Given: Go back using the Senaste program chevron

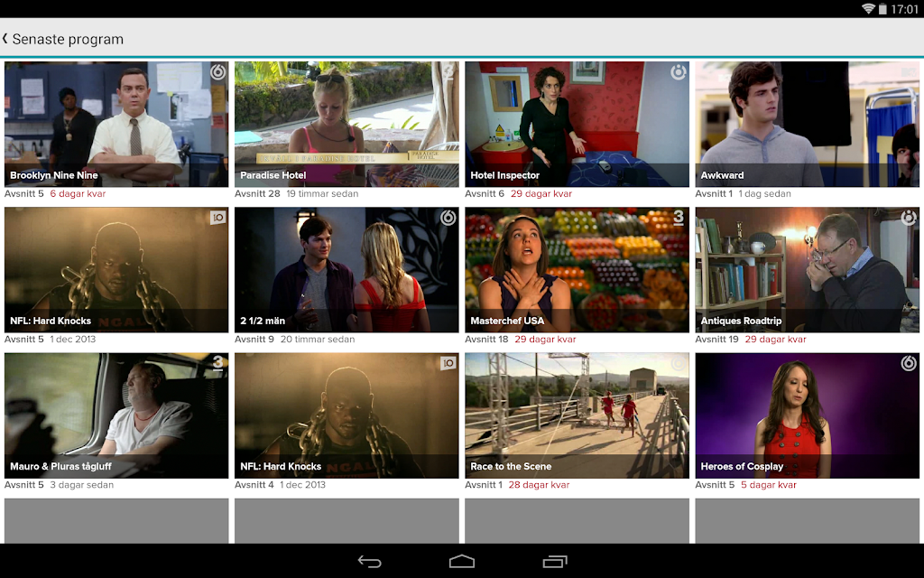Looking at the screenshot, I should tap(5, 39).
